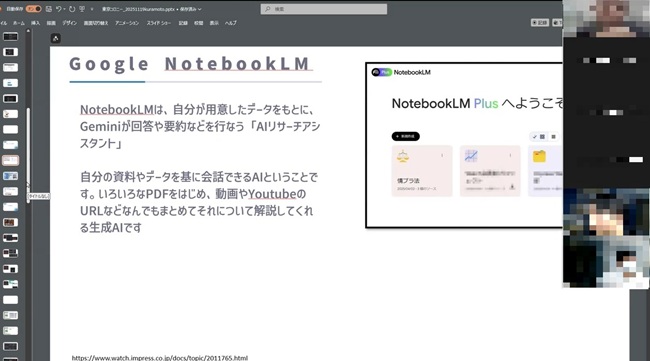This screenshot has height=361, width=650.
Task: Click the Undo arrow icon
Action: pyautogui.click(x=58, y=9)
